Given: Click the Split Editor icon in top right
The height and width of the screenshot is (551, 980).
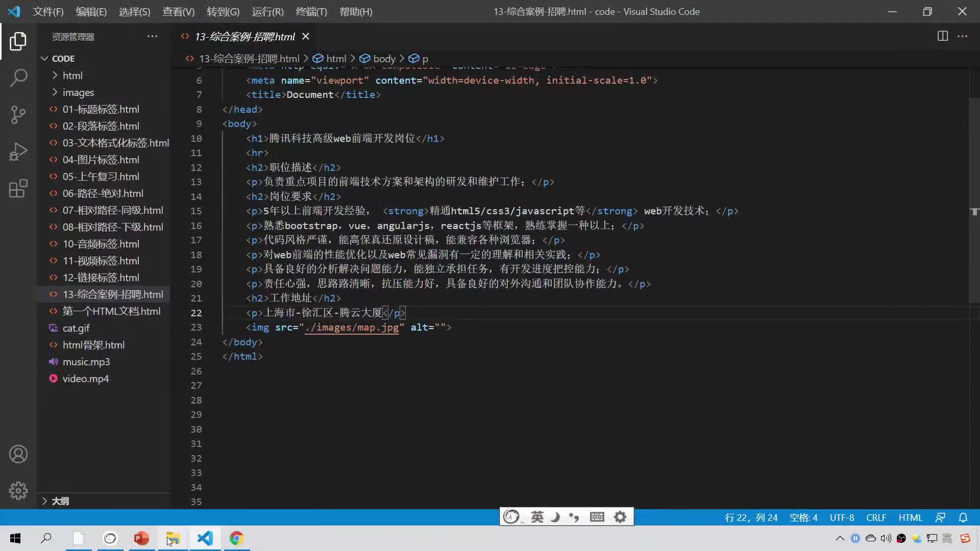Looking at the screenshot, I should click(x=942, y=36).
